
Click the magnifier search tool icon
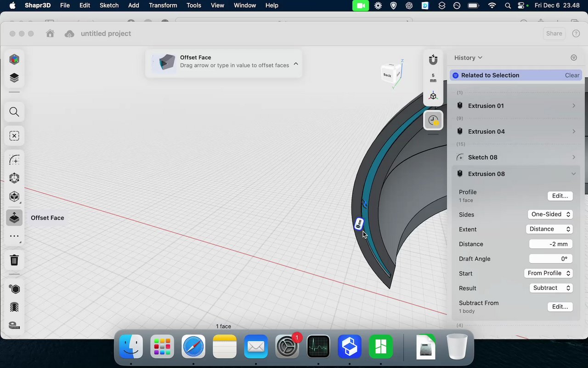click(x=14, y=112)
